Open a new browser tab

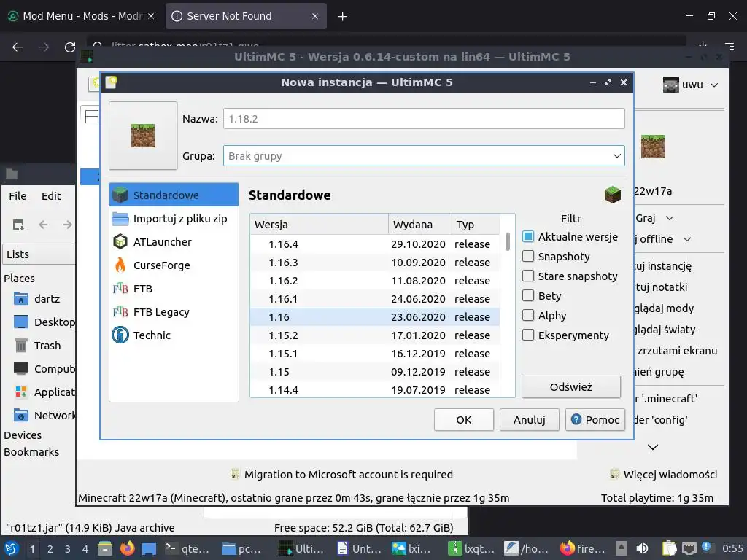coord(342,17)
